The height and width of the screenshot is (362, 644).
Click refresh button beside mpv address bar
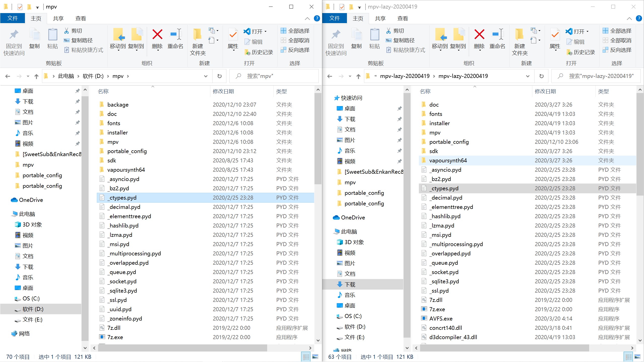pyautogui.click(x=220, y=76)
